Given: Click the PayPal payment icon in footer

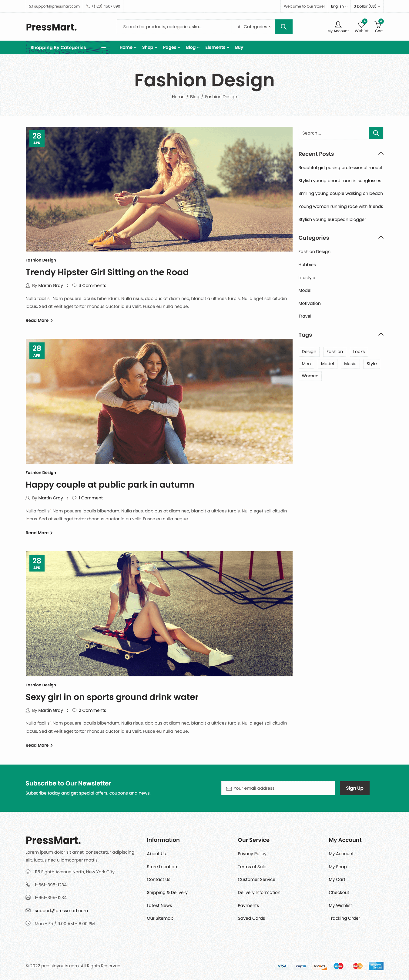Looking at the screenshot, I should pos(301,966).
